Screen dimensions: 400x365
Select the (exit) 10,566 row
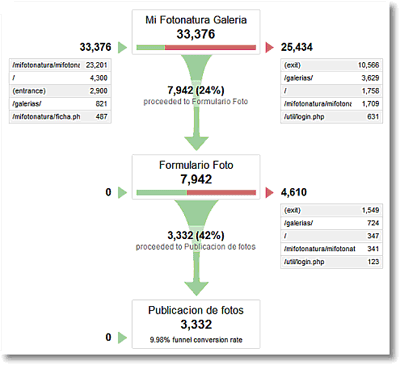click(x=331, y=65)
